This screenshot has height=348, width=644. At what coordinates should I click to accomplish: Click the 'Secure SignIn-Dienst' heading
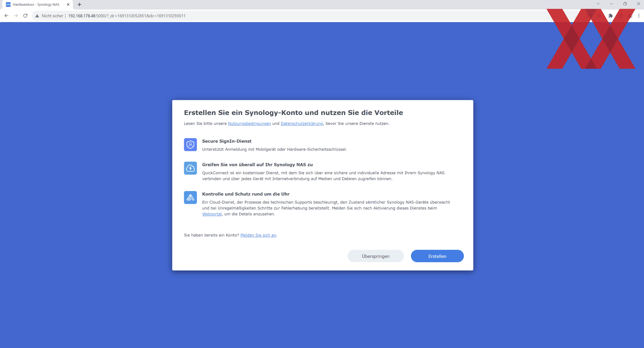[227, 141]
